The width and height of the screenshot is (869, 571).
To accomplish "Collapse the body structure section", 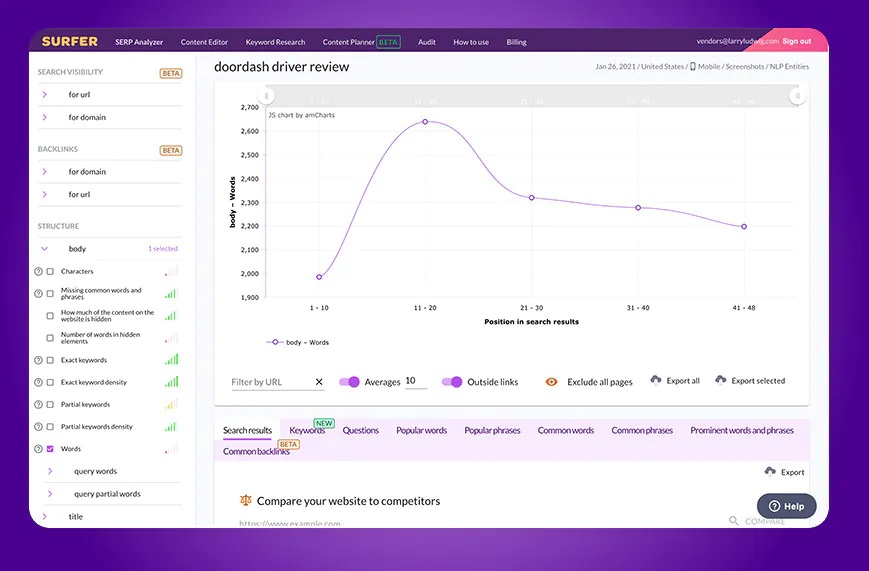I will (x=45, y=249).
